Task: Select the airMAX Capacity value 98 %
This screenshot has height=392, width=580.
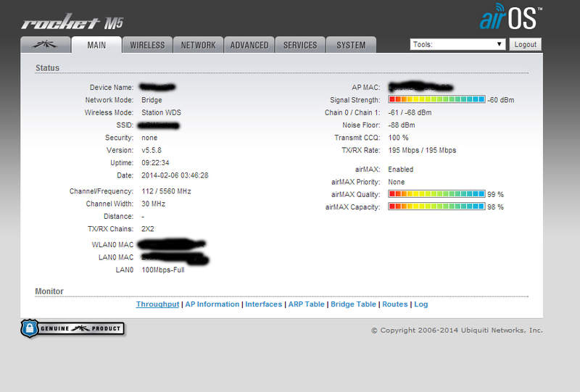Action: coord(495,207)
